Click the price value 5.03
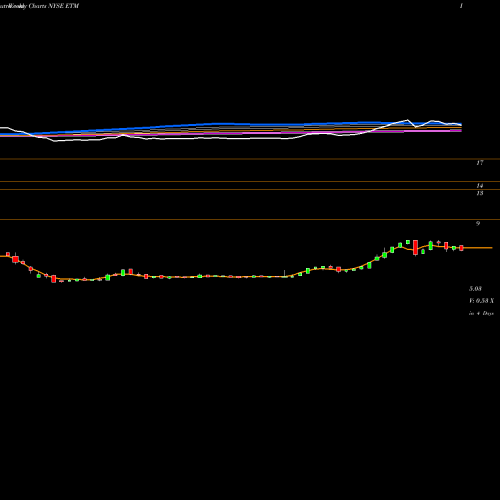 pos(475,289)
